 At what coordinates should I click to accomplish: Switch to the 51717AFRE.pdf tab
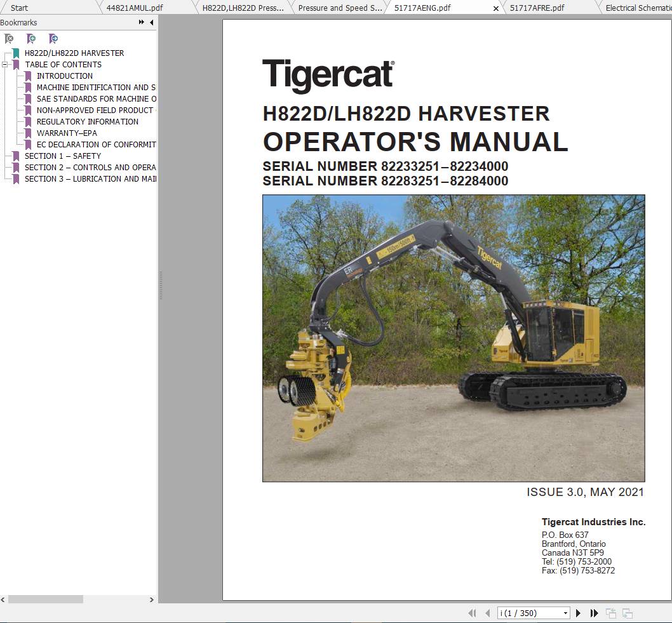click(x=537, y=8)
